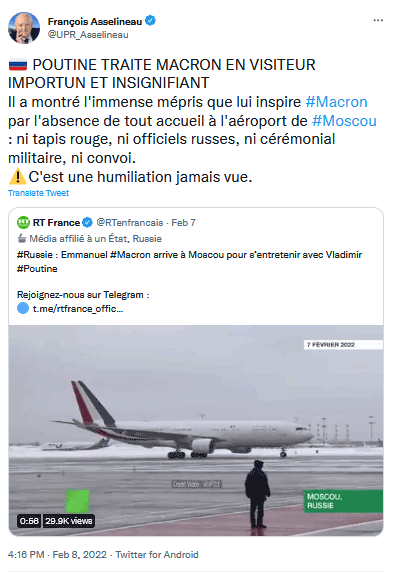Click the 0:56 video duration badge
Screen dimensions: 393x573
click(x=29, y=521)
